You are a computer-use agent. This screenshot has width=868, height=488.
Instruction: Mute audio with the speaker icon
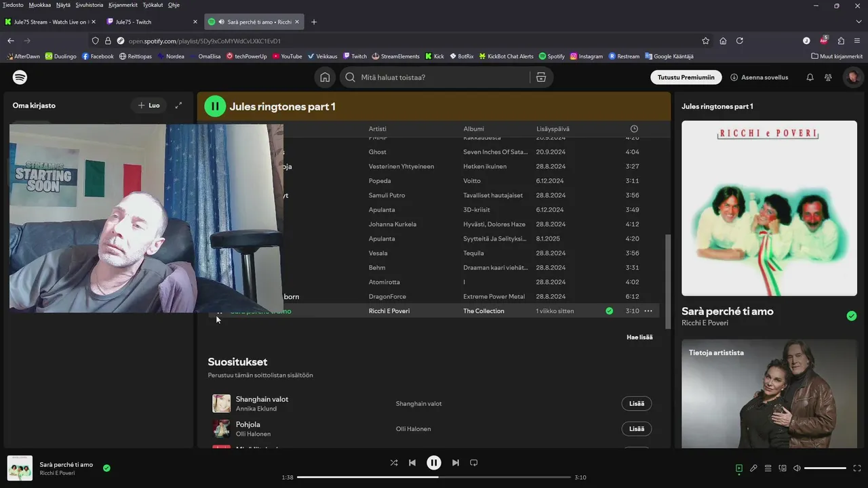point(797,468)
